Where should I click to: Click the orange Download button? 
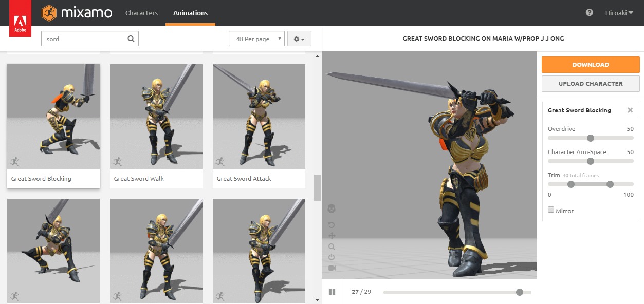[x=591, y=65]
